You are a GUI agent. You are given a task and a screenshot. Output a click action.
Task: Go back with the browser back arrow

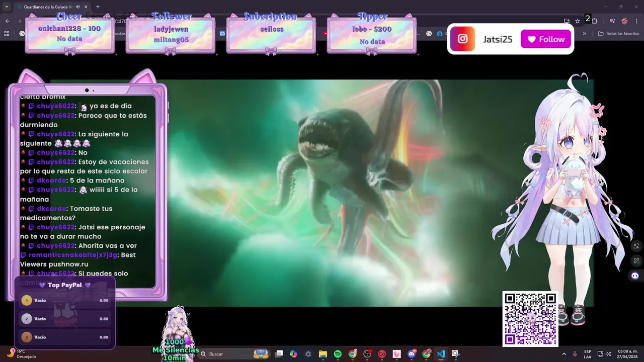7,21
